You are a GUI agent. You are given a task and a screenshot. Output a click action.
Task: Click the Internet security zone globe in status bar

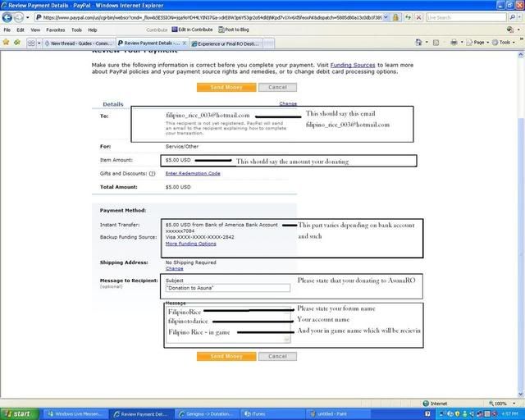point(426,404)
